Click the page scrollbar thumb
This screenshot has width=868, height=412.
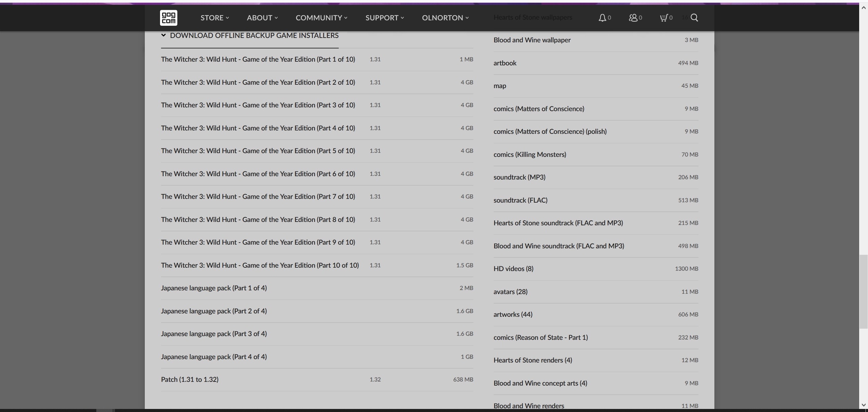[x=863, y=292]
